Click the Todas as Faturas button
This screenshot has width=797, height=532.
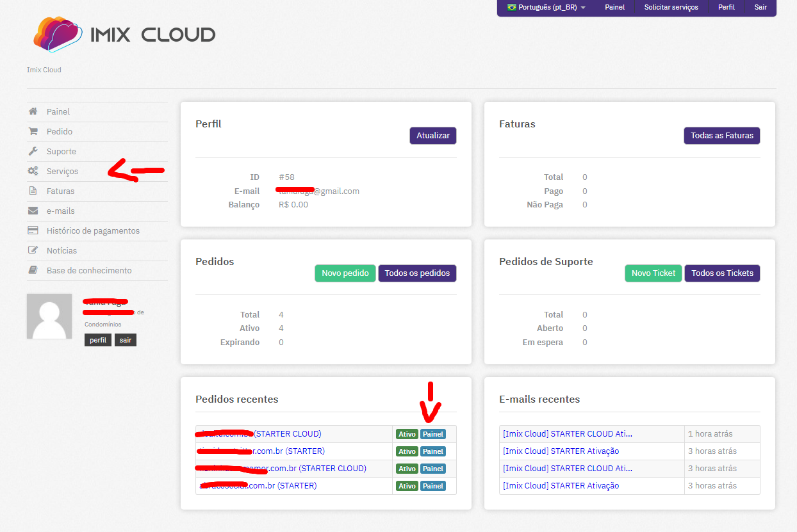(x=722, y=136)
